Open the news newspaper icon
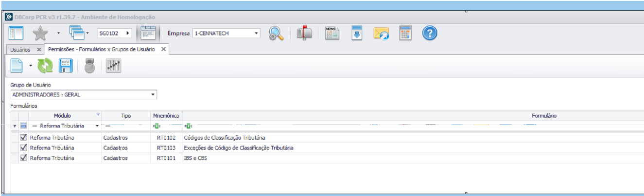Screen dimensions: 644x196 [x=332, y=34]
